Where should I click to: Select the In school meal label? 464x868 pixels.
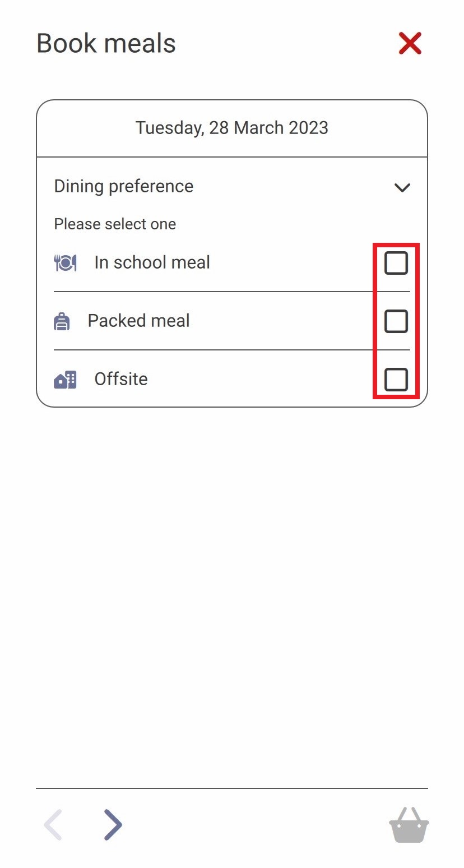[152, 262]
